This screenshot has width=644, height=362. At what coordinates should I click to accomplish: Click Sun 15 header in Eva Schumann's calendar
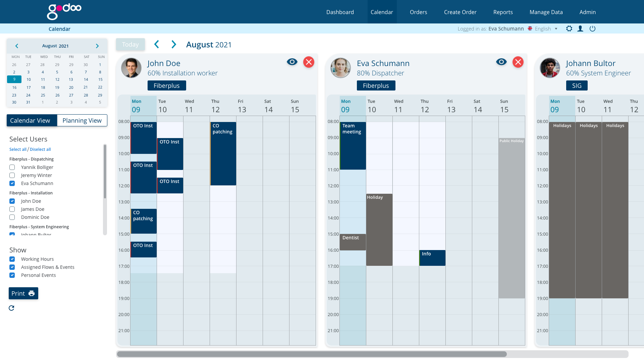coord(512,106)
